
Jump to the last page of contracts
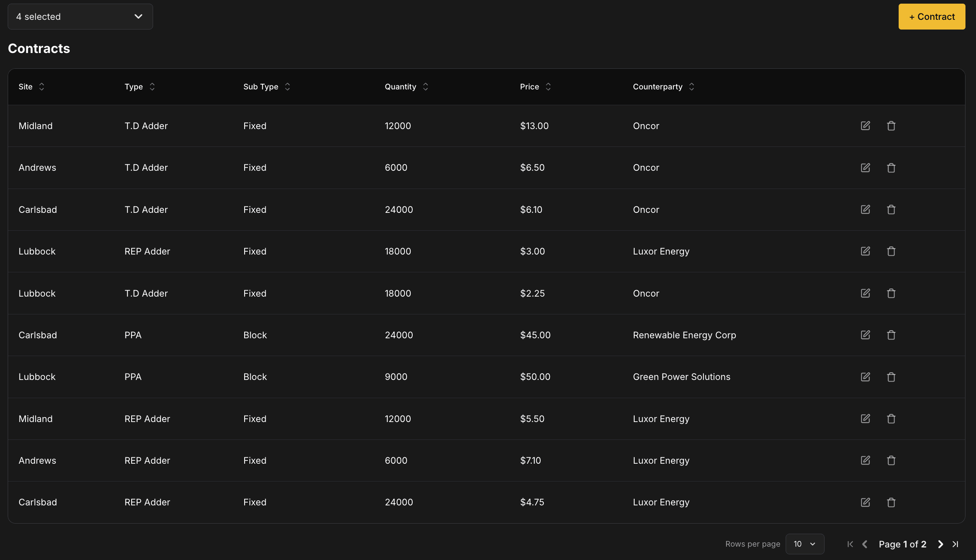pyautogui.click(x=956, y=544)
